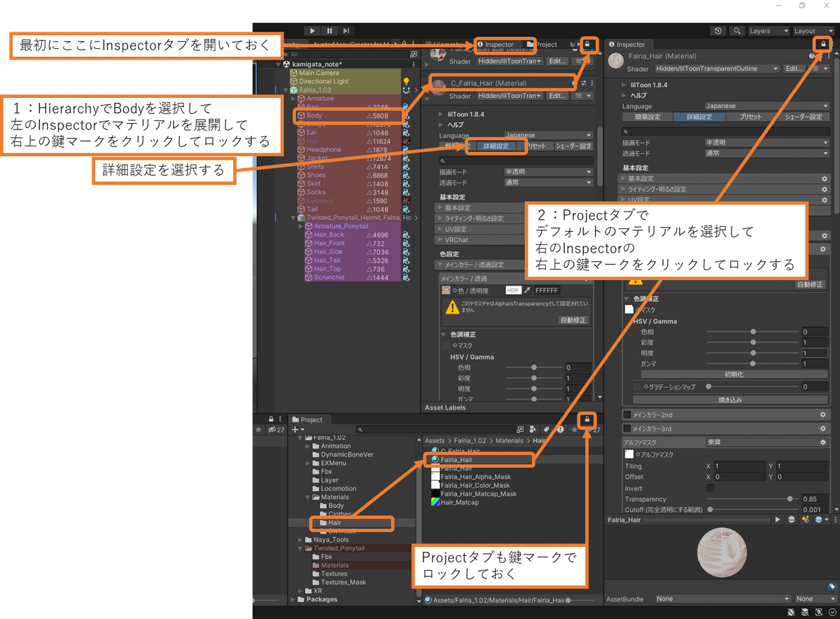Play the Falria_Hair material preview
Viewport: 840px width, 619px height.
click(x=777, y=520)
